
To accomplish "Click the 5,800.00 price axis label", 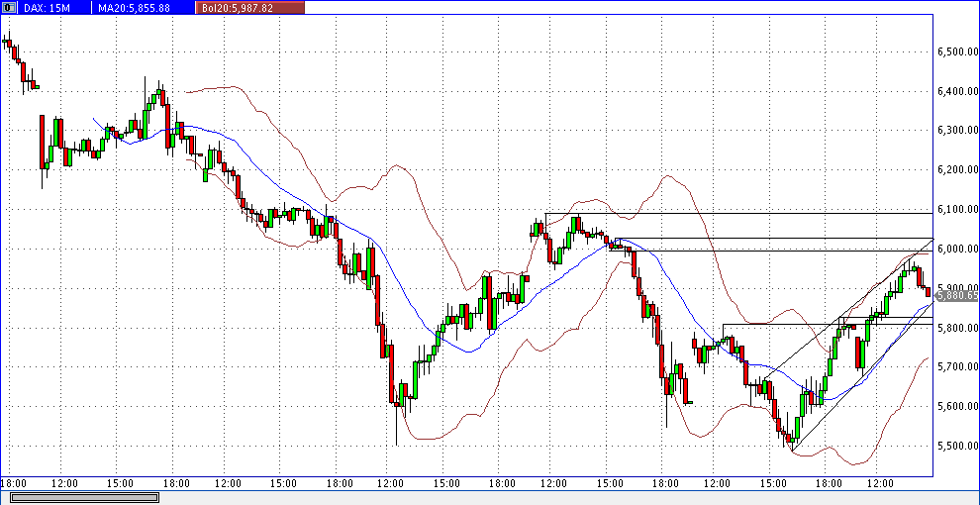I will [957, 328].
